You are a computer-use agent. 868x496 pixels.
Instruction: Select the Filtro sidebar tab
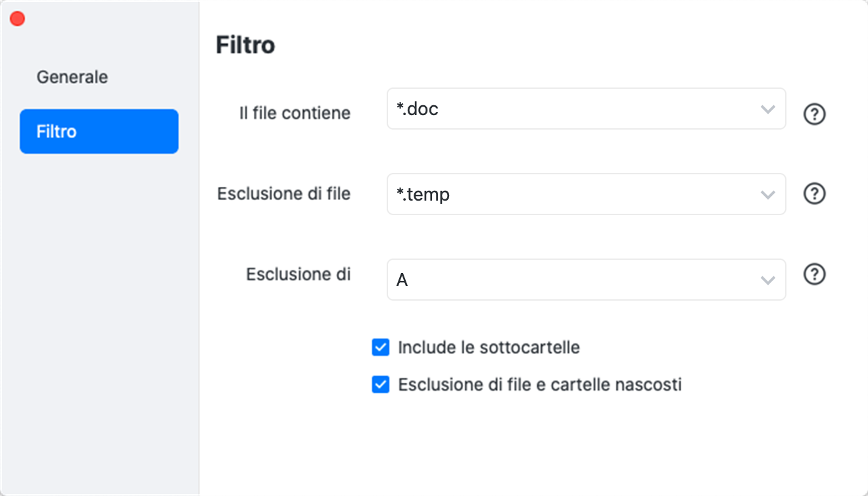99,132
